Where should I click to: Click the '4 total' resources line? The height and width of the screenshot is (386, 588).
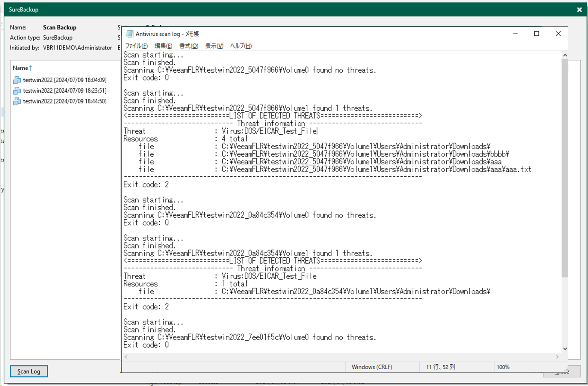pyautogui.click(x=235, y=139)
